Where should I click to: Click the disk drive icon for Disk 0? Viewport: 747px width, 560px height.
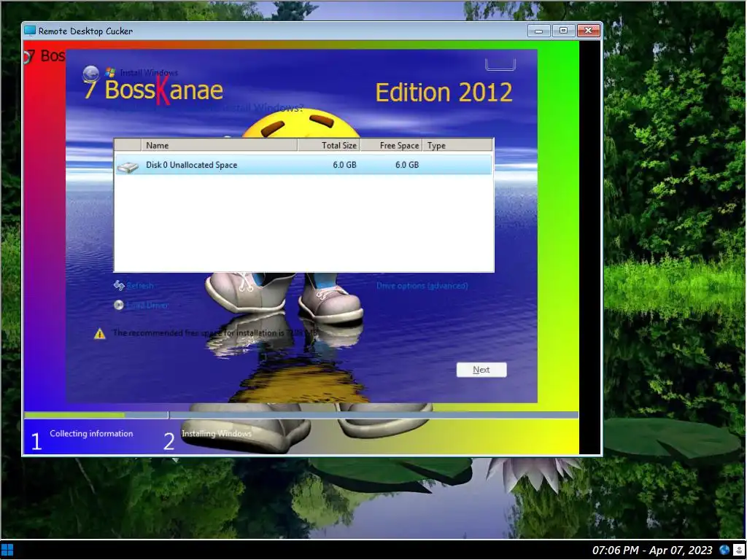128,167
